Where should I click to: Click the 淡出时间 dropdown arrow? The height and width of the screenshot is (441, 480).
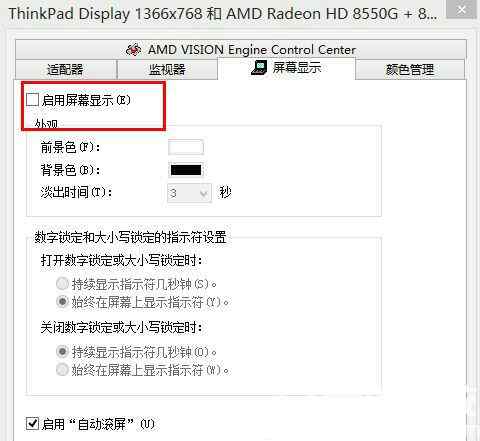pyautogui.click(x=204, y=193)
